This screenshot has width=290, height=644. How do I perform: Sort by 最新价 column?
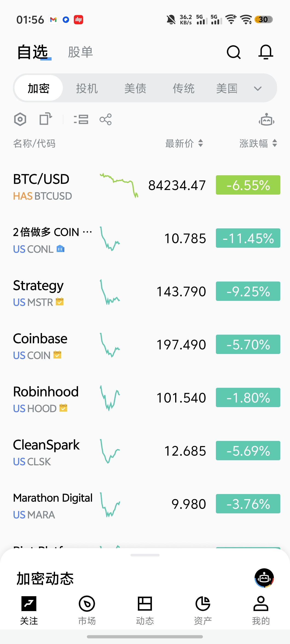coord(184,144)
